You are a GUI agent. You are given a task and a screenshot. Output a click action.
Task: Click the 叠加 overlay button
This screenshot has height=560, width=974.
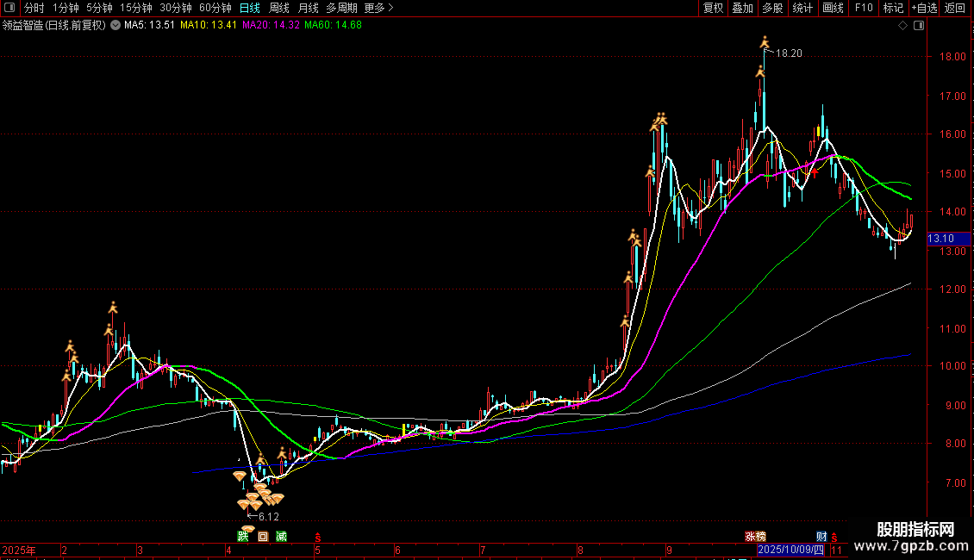[x=742, y=8]
